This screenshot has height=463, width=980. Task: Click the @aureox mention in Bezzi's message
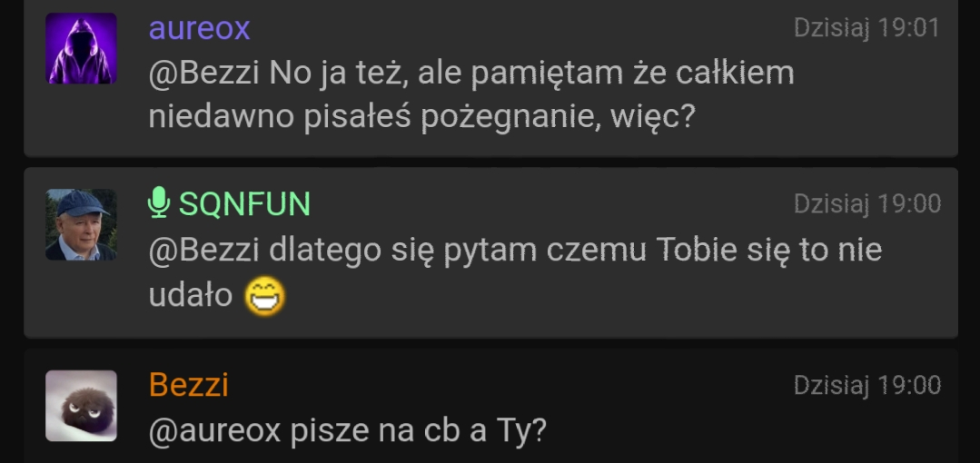(x=214, y=430)
